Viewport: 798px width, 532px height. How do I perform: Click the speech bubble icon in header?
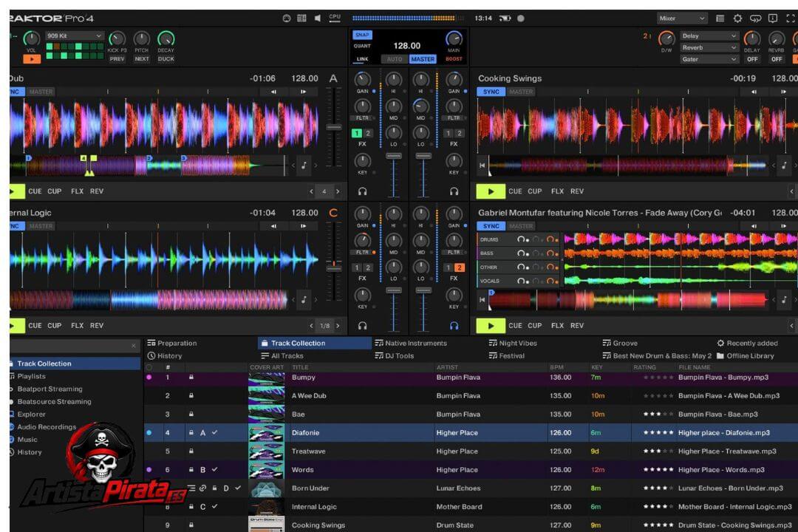[x=755, y=18]
